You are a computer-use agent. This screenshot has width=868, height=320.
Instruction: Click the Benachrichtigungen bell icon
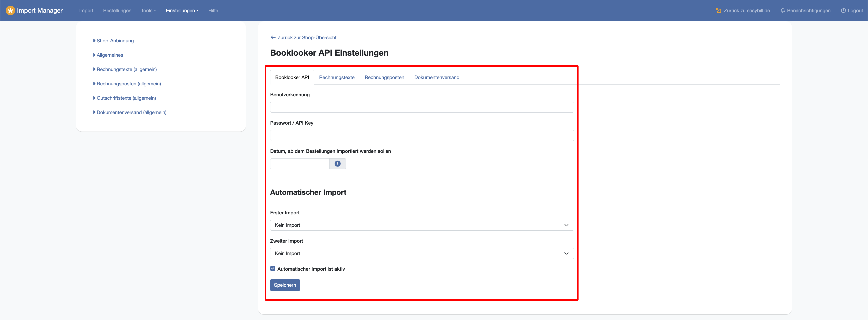783,10
